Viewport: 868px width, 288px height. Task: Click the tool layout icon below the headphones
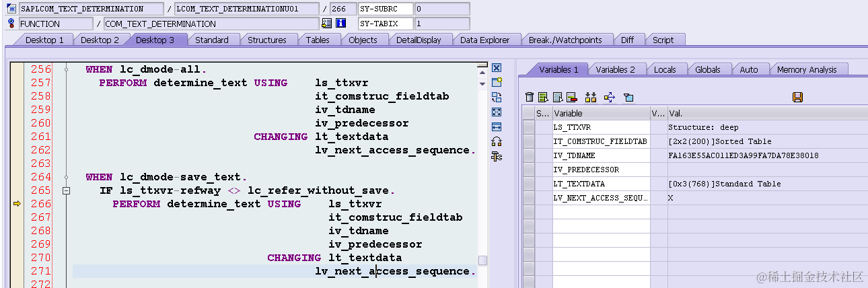point(497,157)
